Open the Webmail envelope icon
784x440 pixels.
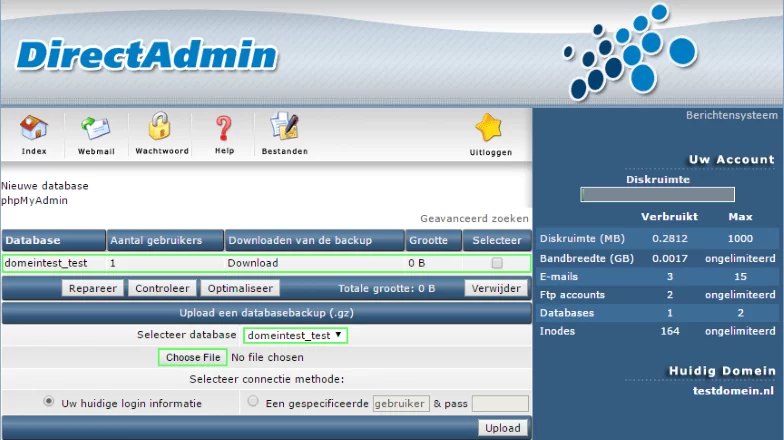[x=96, y=128]
